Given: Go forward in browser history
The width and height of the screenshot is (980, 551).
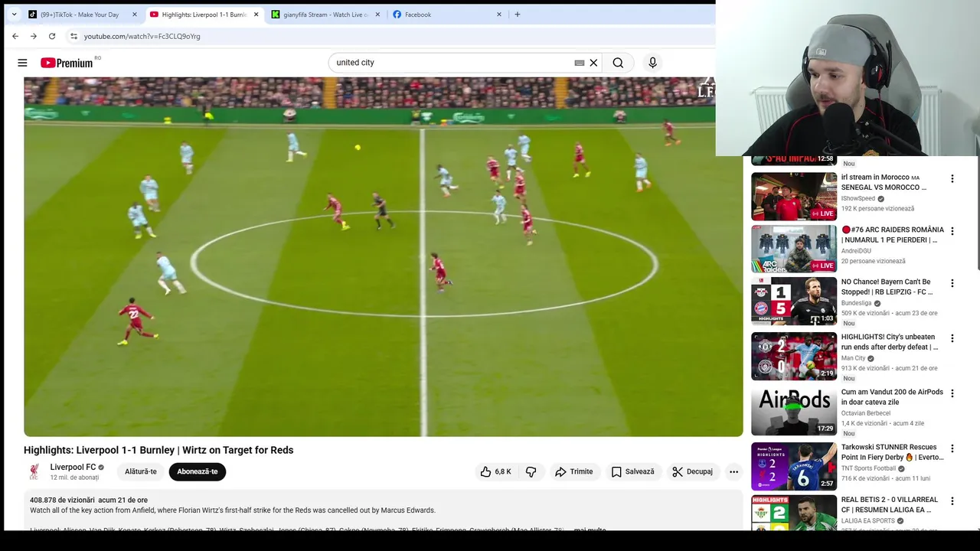Looking at the screenshot, I should pyautogui.click(x=34, y=36).
